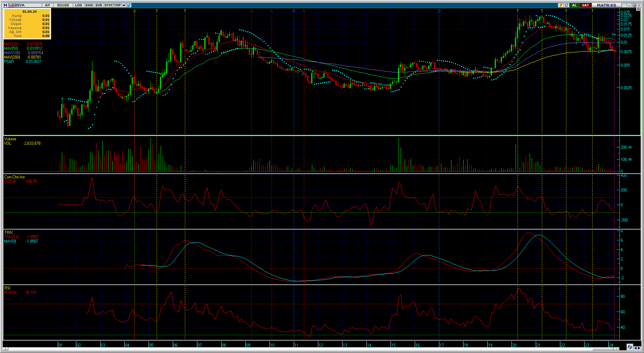This screenshot has width=644, height=353.
Task: Click the VOL value 2,633,678
Action: [x=32, y=143]
